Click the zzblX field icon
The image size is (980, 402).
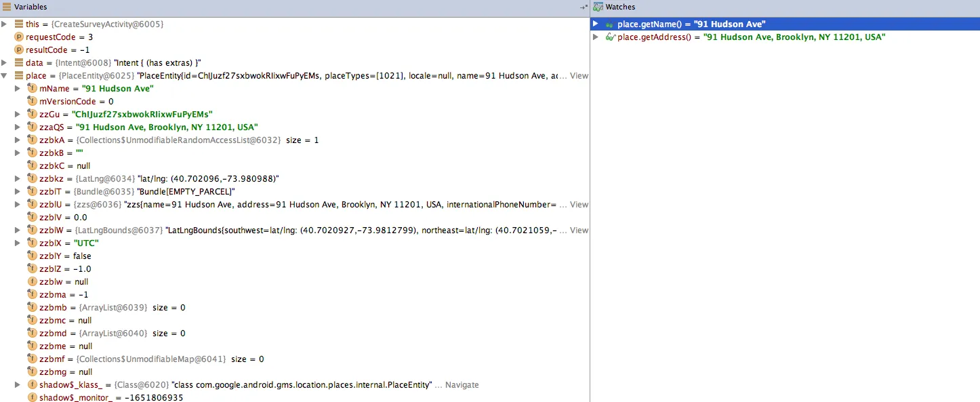32,243
